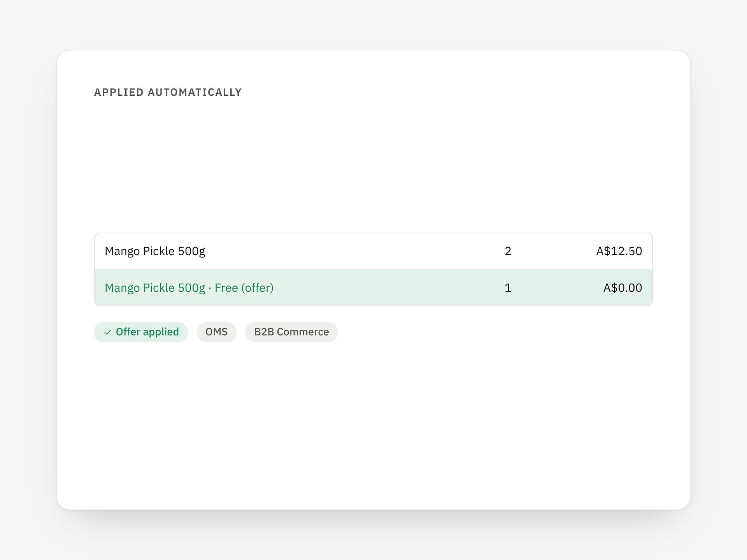Click the word Free (offer) text

244,288
